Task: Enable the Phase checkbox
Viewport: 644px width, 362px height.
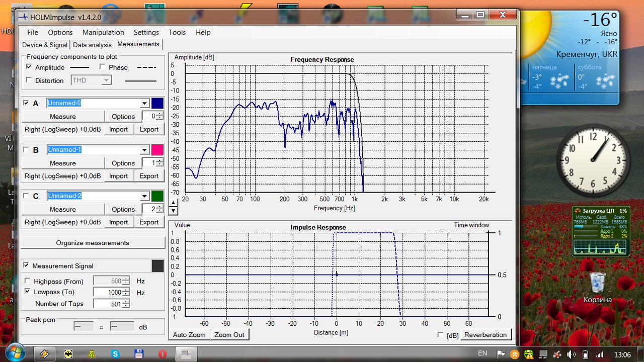Action: click(102, 67)
